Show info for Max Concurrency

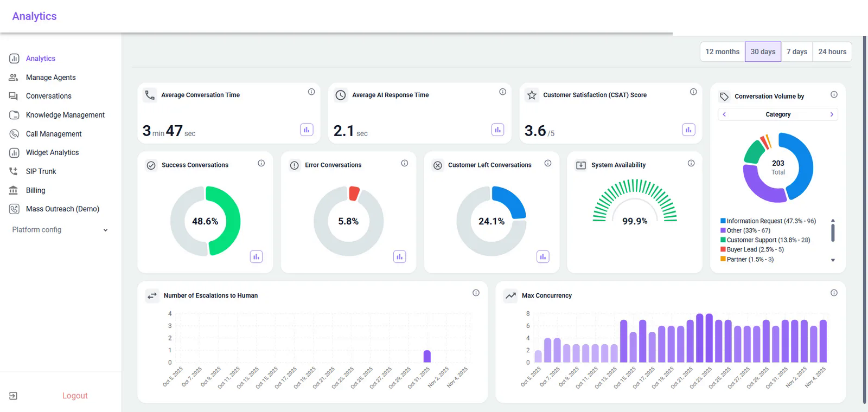tap(834, 293)
